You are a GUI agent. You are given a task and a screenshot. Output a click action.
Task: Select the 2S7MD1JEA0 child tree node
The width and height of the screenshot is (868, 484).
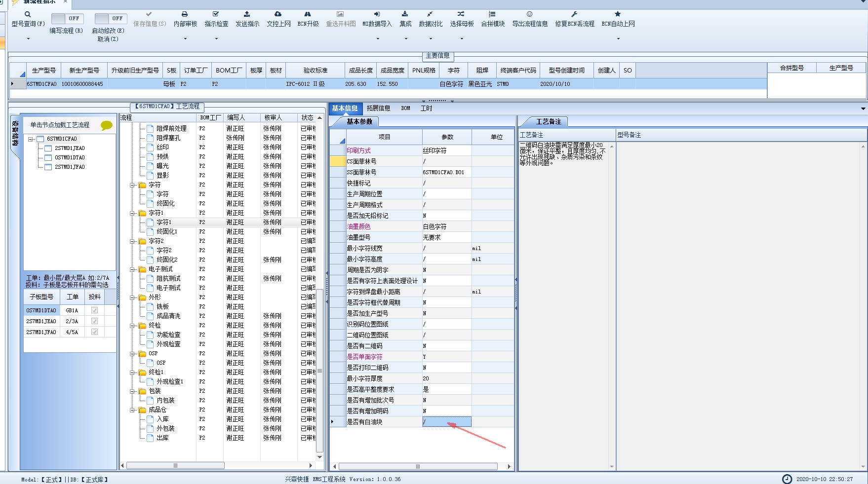pyautogui.click(x=70, y=148)
